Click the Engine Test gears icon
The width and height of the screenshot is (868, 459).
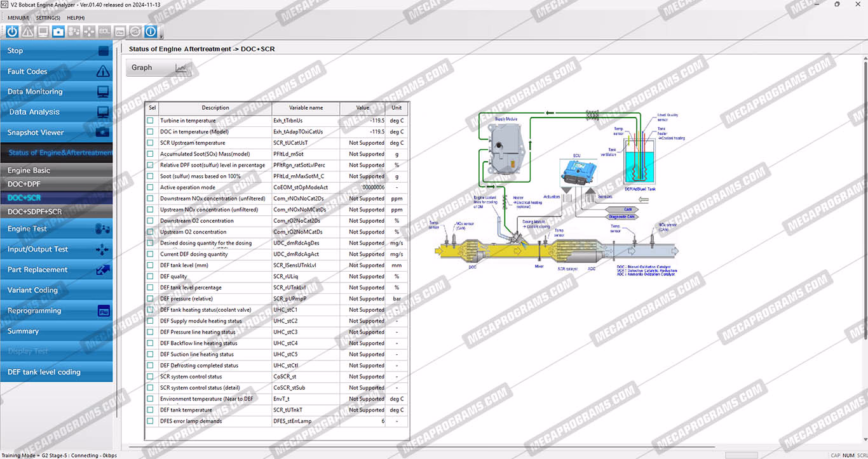[102, 229]
